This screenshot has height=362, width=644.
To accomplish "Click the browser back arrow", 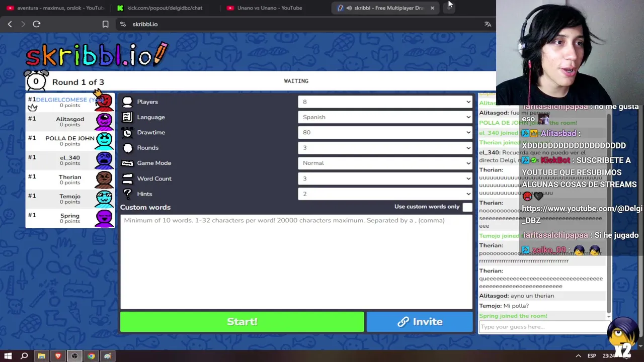I will click(10, 24).
